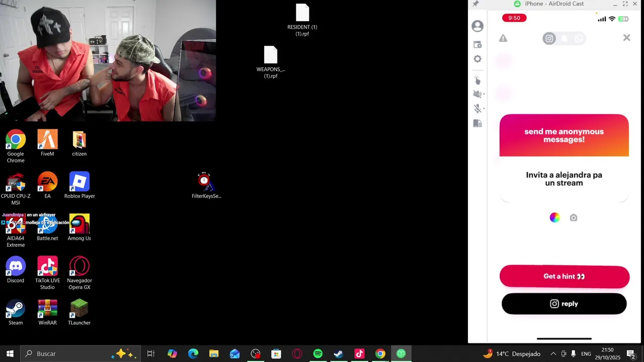The width and height of the screenshot is (644, 362).
Task: Tap the Get a hint button
Action: click(565, 277)
